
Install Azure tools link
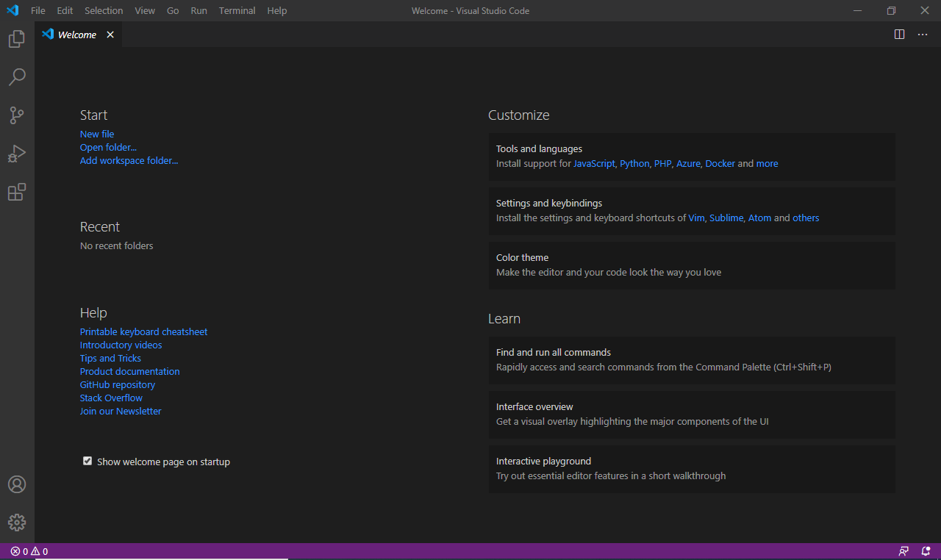(x=688, y=163)
